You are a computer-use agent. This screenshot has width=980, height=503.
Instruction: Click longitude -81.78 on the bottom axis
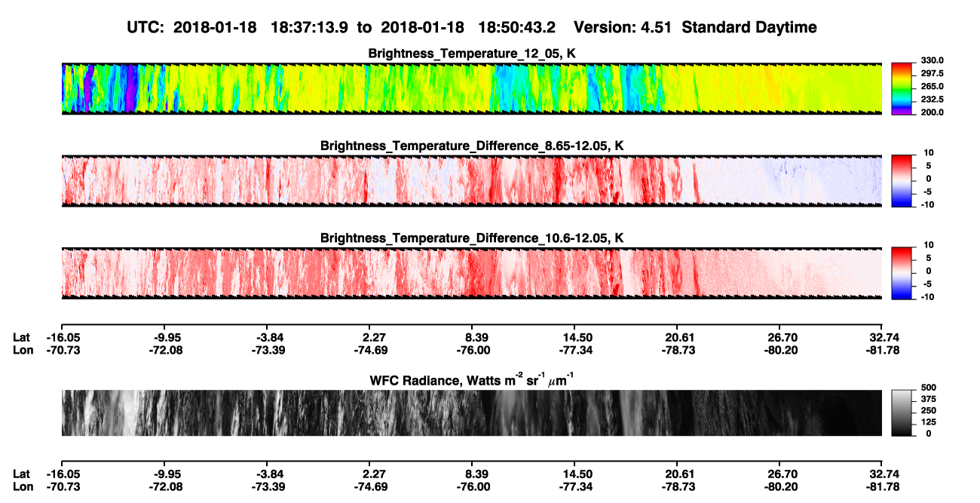click(882, 487)
